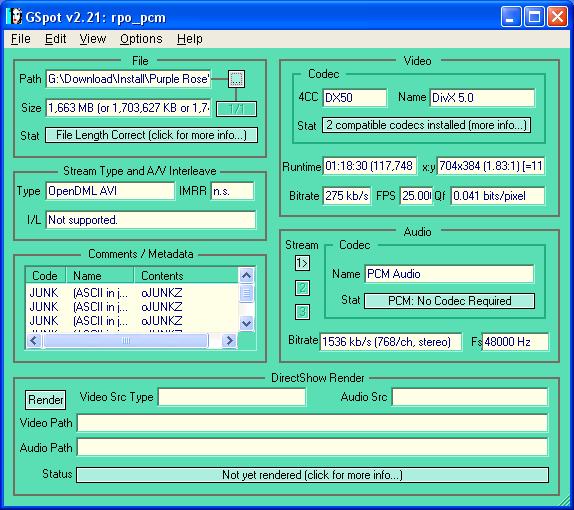Open the View menu

(x=93, y=39)
